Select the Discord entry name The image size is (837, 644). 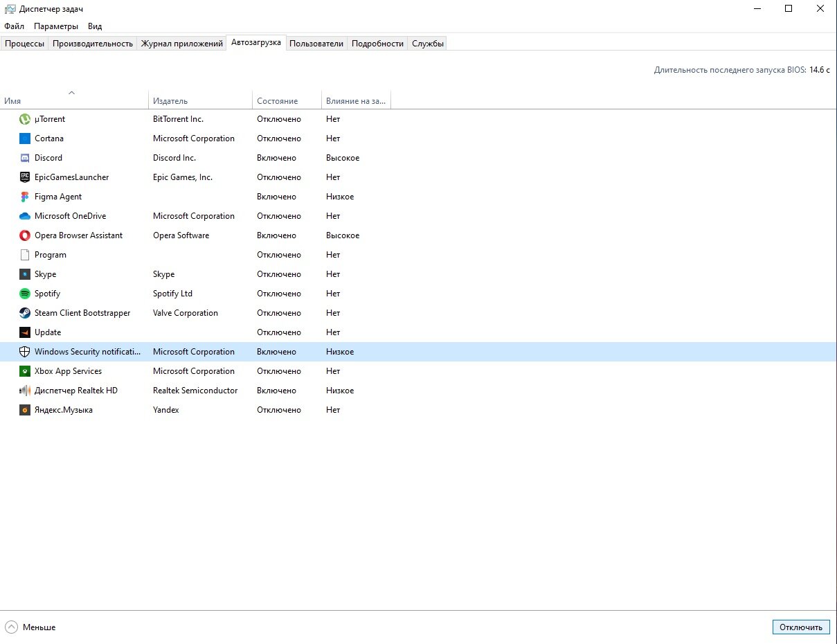[48, 158]
